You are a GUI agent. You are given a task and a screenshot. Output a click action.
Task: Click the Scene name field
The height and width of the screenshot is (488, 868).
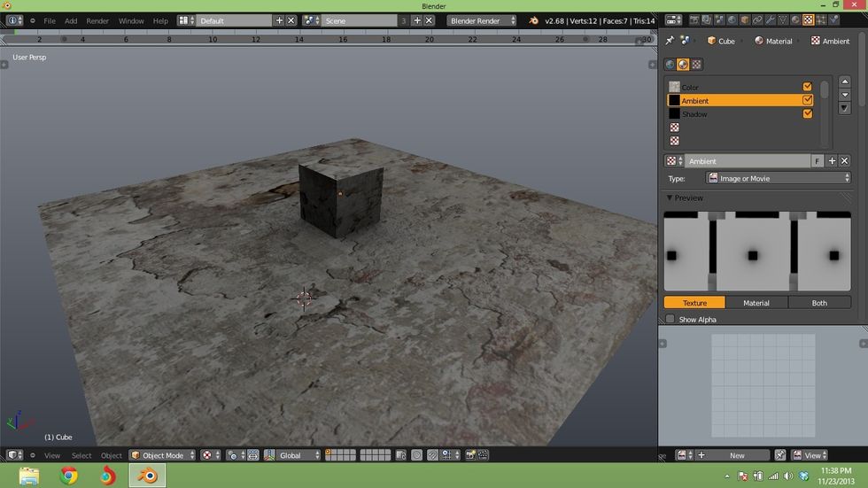(x=359, y=20)
